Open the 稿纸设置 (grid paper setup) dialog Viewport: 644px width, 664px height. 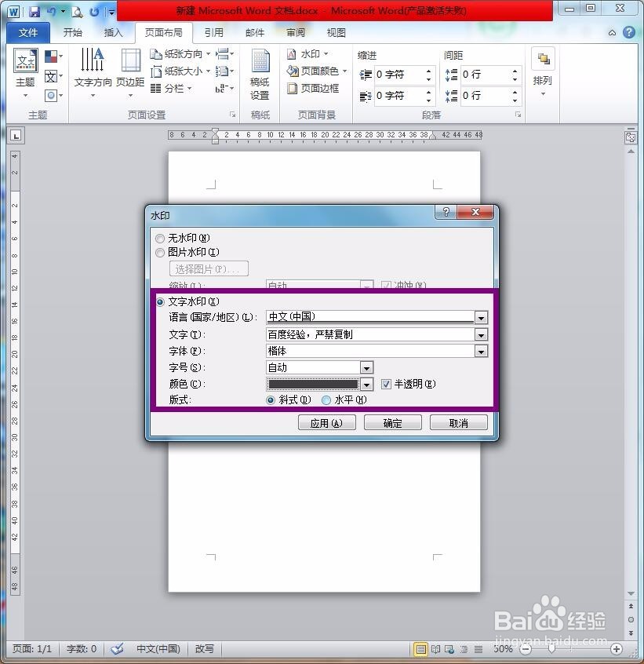(x=260, y=75)
